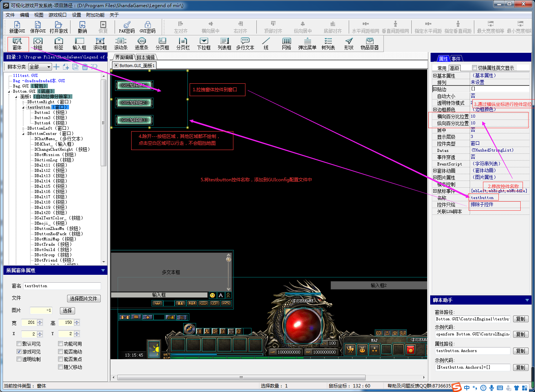Switch to the 脚本编辑 tab
The height and width of the screenshot is (392, 535).
pos(146,57)
